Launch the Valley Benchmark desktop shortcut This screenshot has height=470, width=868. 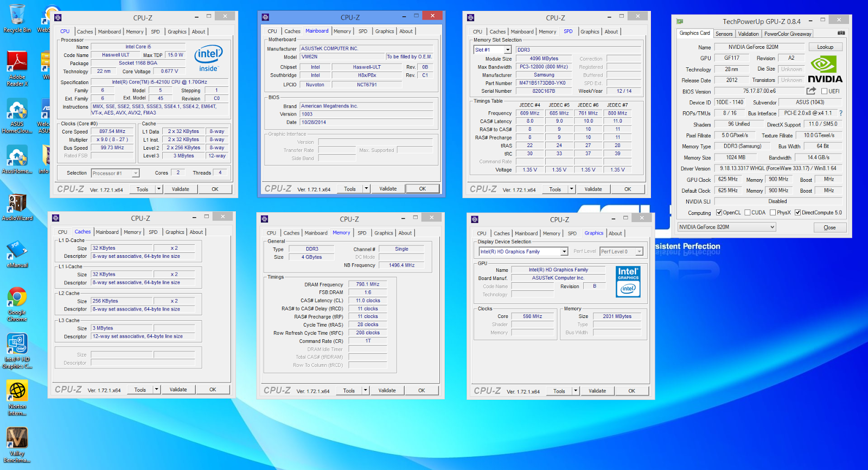point(17,445)
